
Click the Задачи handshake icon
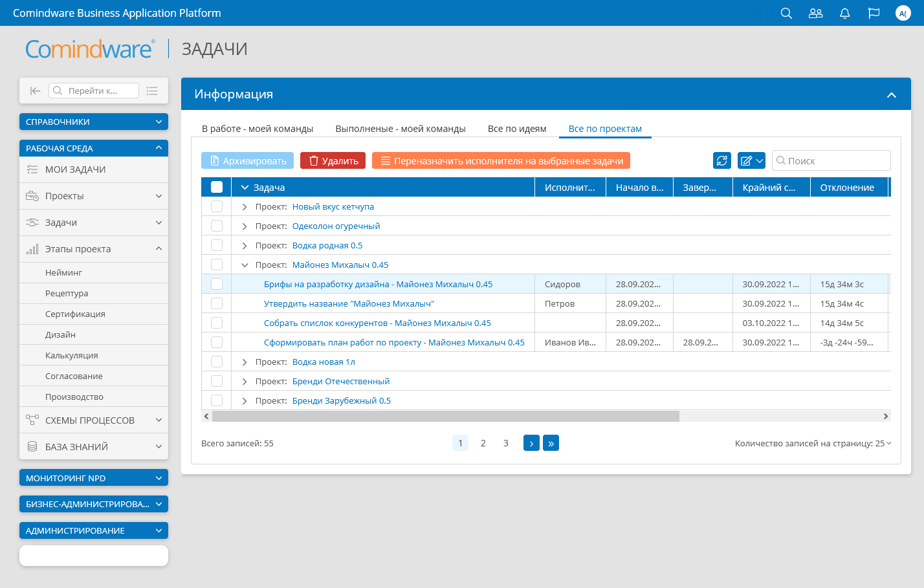tap(32, 223)
